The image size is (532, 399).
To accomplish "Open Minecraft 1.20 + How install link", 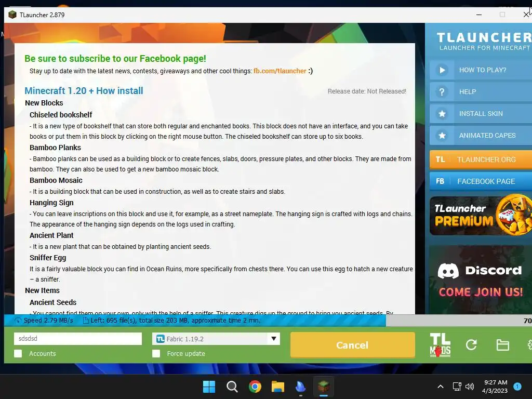I will pyautogui.click(x=84, y=91).
